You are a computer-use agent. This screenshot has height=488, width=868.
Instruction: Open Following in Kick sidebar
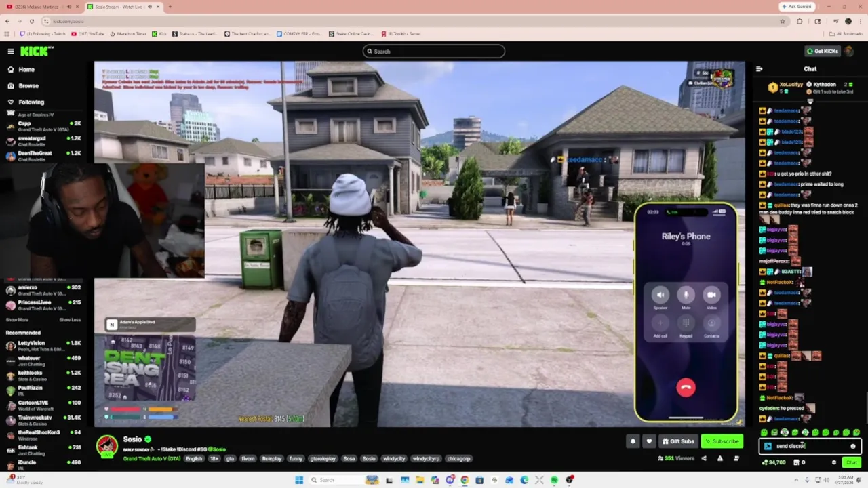(x=31, y=102)
